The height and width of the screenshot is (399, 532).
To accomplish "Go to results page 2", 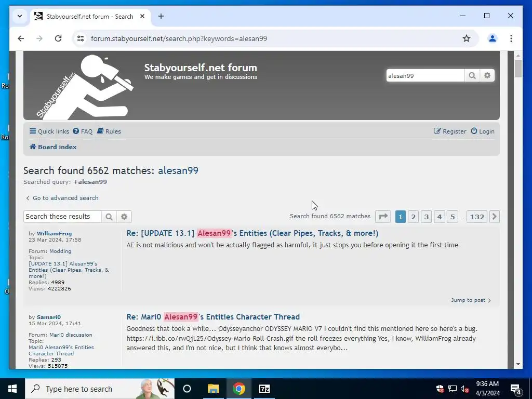I will pyautogui.click(x=413, y=217).
